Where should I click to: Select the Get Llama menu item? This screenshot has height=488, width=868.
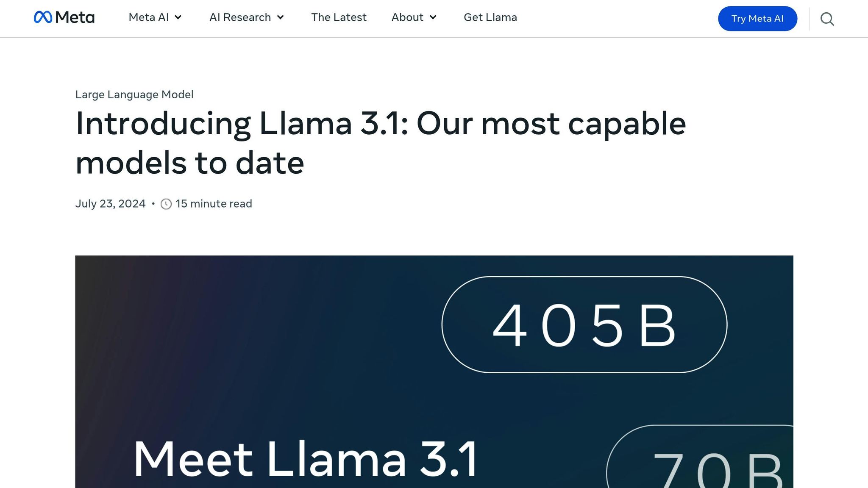tap(490, 17)
